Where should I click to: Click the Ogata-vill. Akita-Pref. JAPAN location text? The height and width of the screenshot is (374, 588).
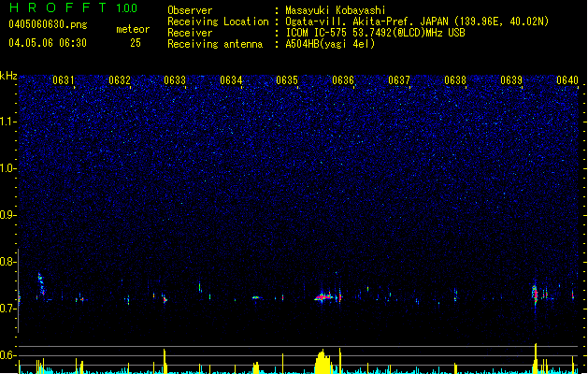pyautogui.click(x=417, y=22)
